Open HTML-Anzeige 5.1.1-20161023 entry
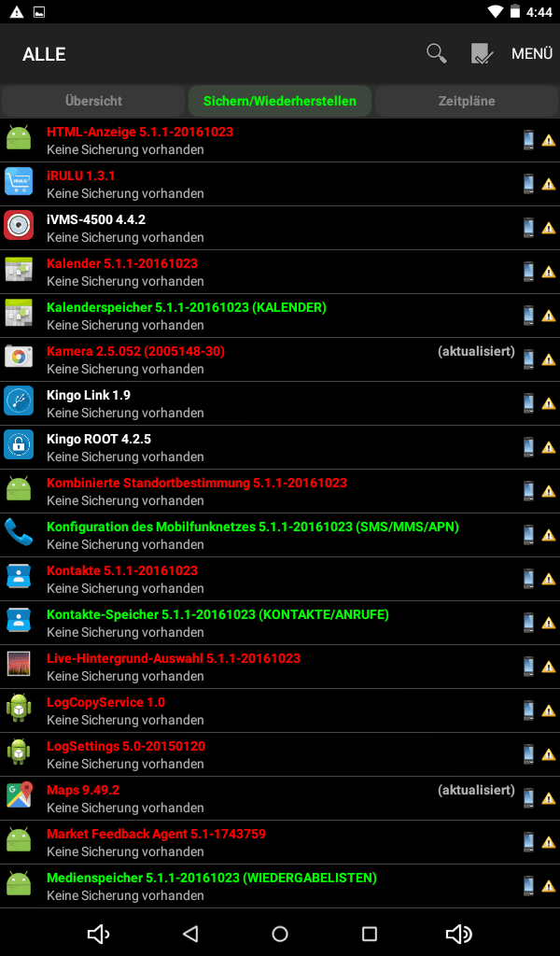The height and width of the screenshot is (956, 560). pos(280,140)
